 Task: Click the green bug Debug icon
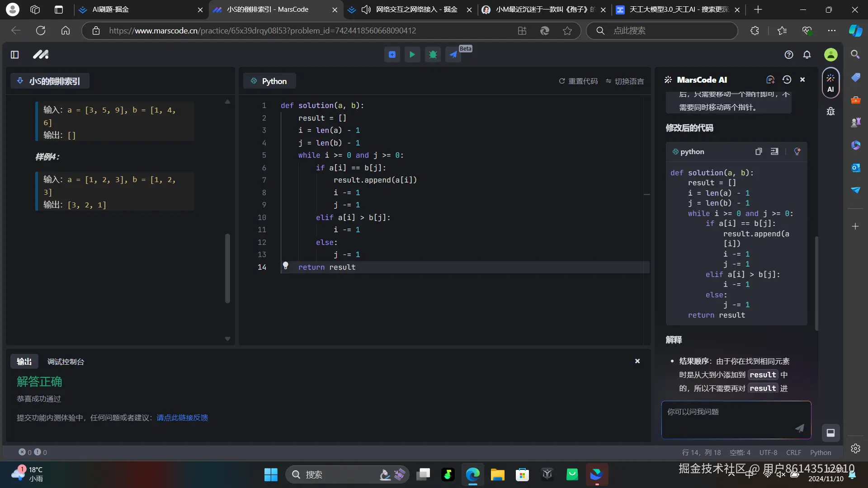[x=433, y=55]
